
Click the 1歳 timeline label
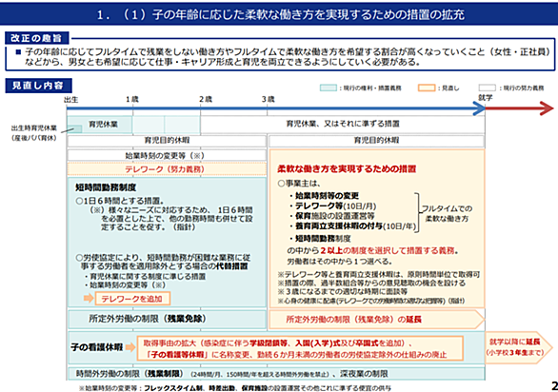[131, 99]
